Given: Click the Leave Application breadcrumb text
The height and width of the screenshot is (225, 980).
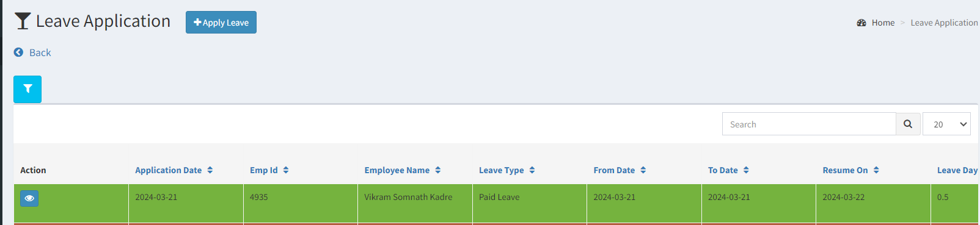Looking at the screenshot, I should tap(944, 23).
